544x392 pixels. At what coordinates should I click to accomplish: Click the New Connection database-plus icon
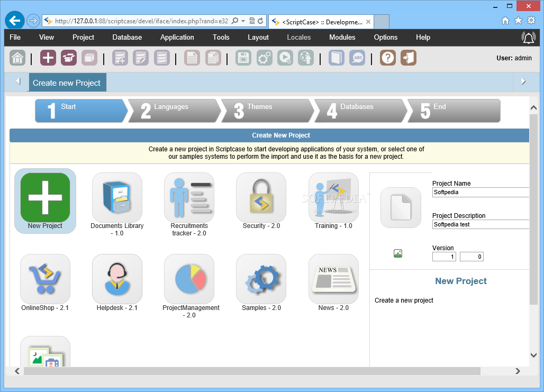pos(120,58)
